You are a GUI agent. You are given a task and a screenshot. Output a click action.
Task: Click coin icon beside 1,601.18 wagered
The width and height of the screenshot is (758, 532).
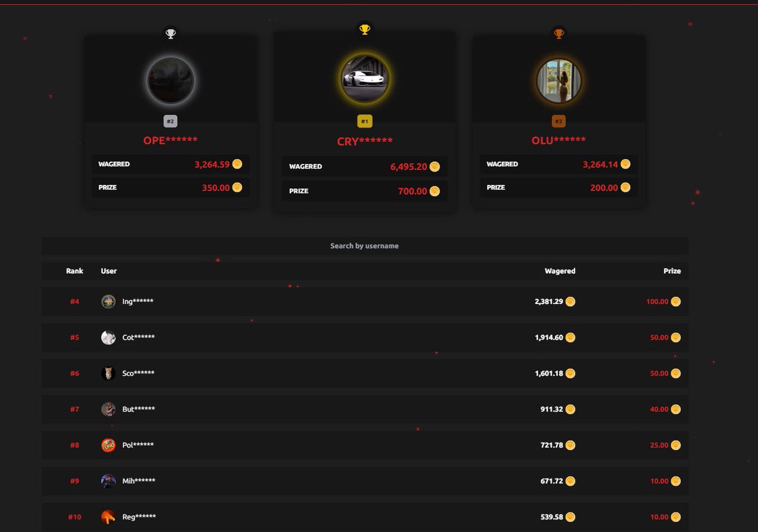pyautogui.click(x=570, y=374)
